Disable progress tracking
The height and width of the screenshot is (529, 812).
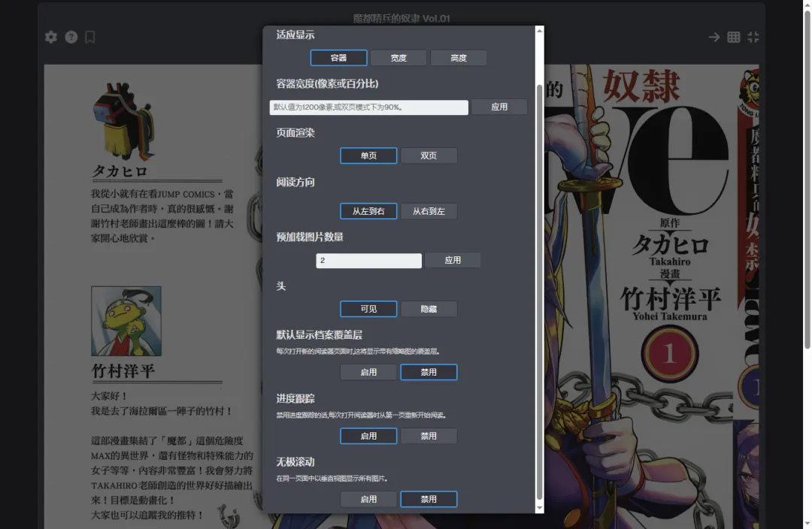[429, 436]
